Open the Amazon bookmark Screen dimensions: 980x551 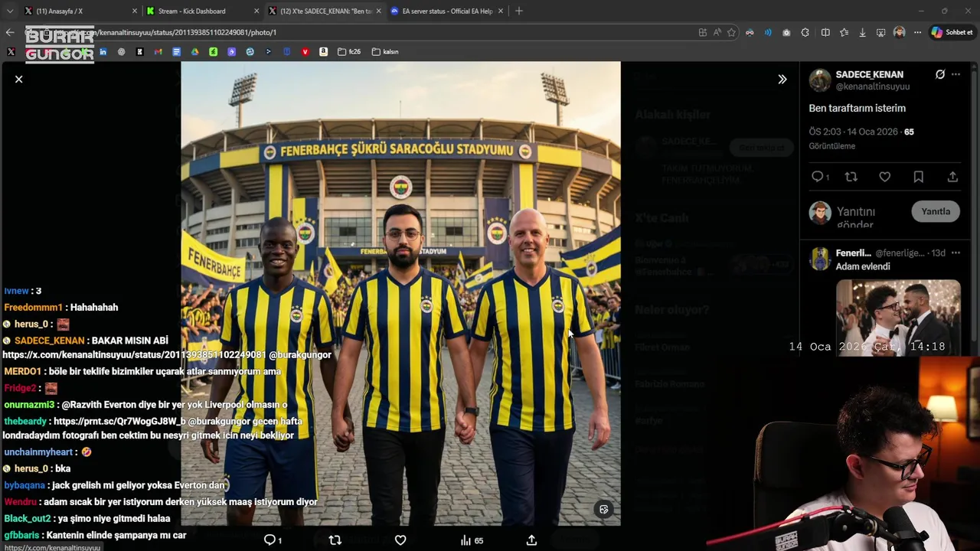pyautogui.click(x=323, y=51)
